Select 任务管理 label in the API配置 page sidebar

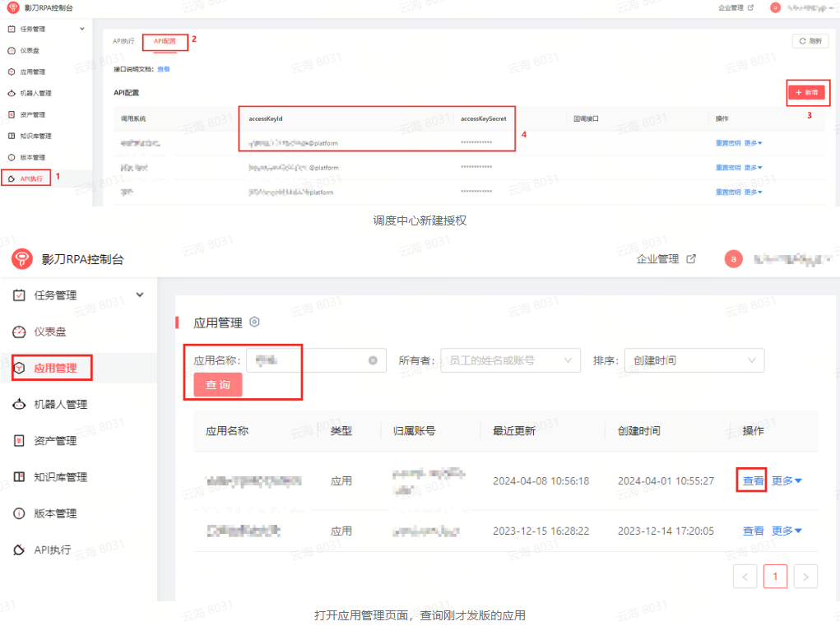point(33,29)
